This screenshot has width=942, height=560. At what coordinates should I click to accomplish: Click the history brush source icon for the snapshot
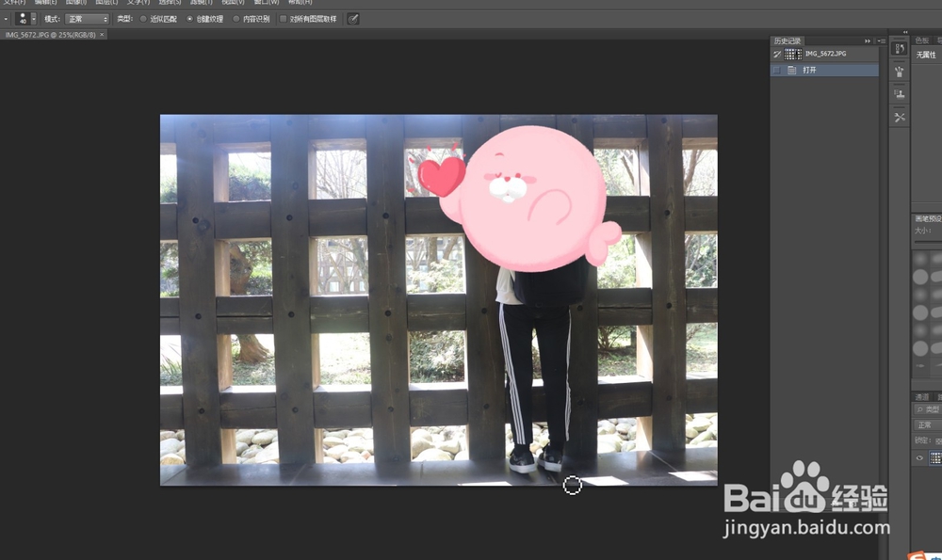777,54
